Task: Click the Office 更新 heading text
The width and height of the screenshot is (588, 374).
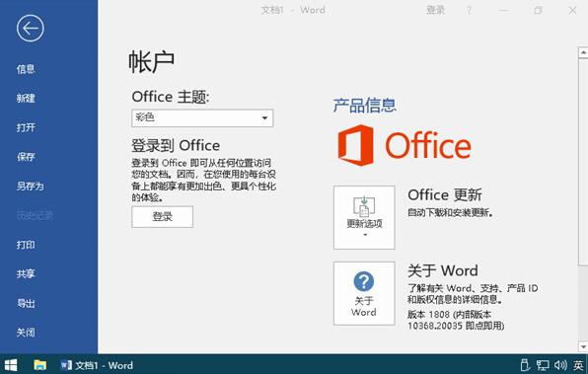Action: pos(444,194)
